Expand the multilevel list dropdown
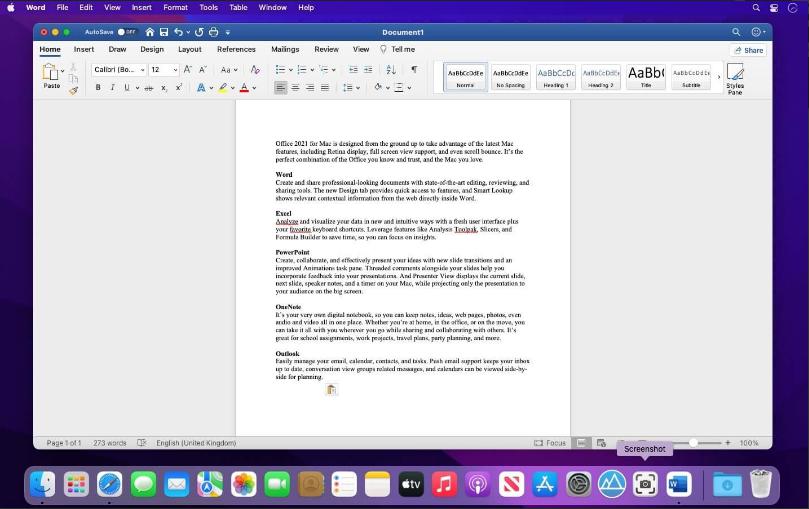809x509 pixels. [334, 70]
